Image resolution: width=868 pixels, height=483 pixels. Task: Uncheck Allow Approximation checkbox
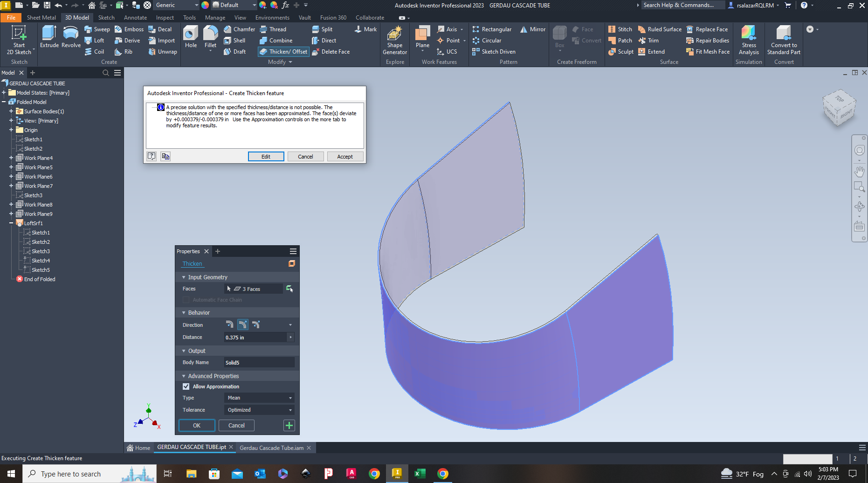186,386
